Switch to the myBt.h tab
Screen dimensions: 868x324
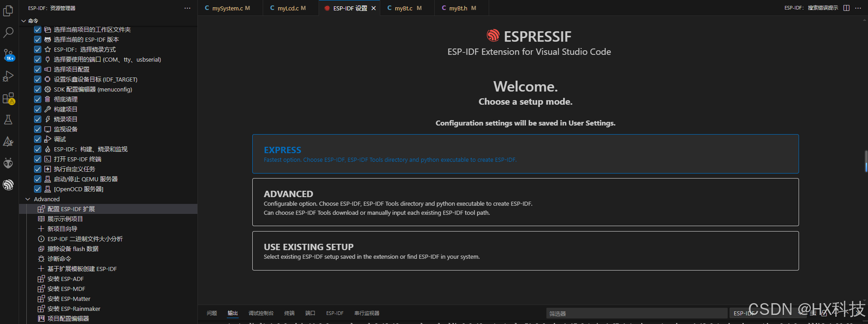pos(461,8)
